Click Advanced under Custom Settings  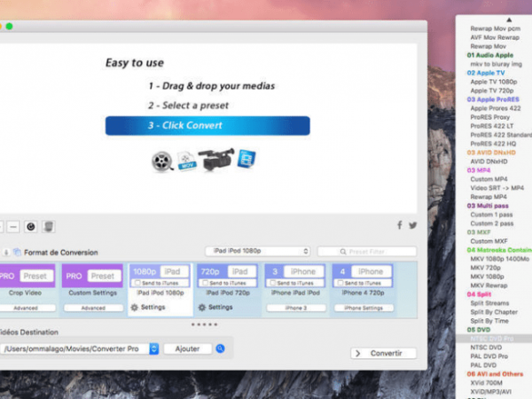93,308
